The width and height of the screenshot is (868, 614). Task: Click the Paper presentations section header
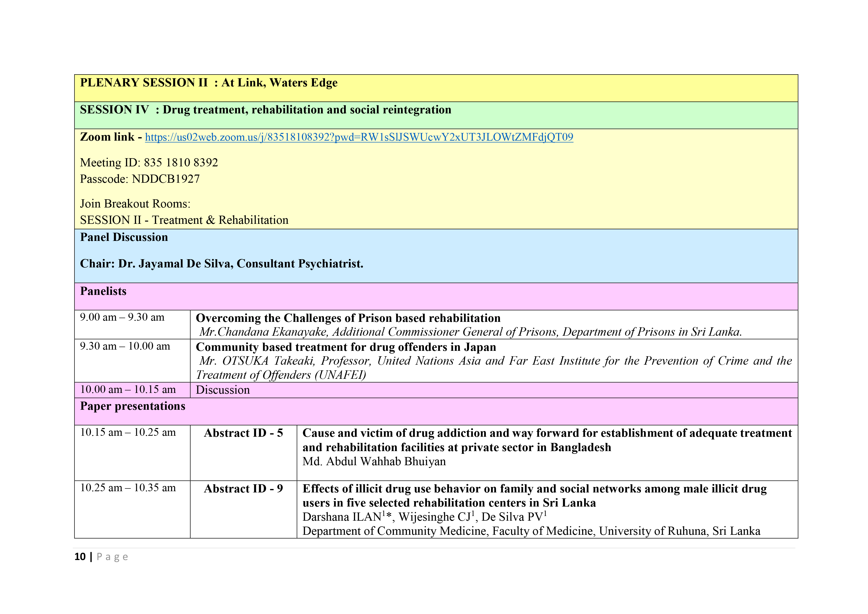pos(133,407)
